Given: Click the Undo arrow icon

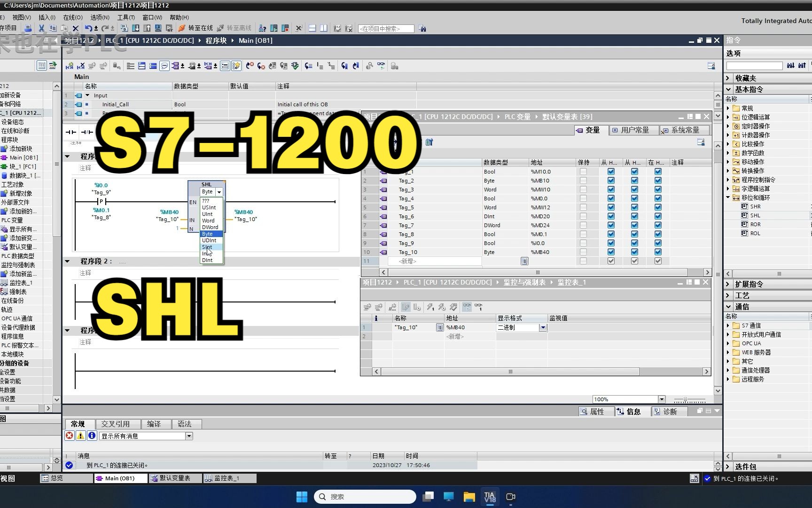Looking at the screenshot, I should pyautogui.click(x=88, y=28).
